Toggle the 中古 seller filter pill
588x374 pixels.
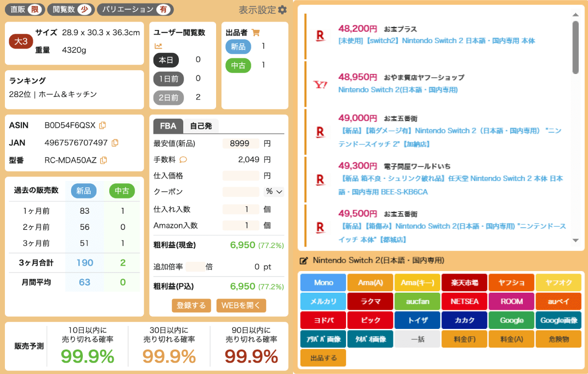coord(238,65)
